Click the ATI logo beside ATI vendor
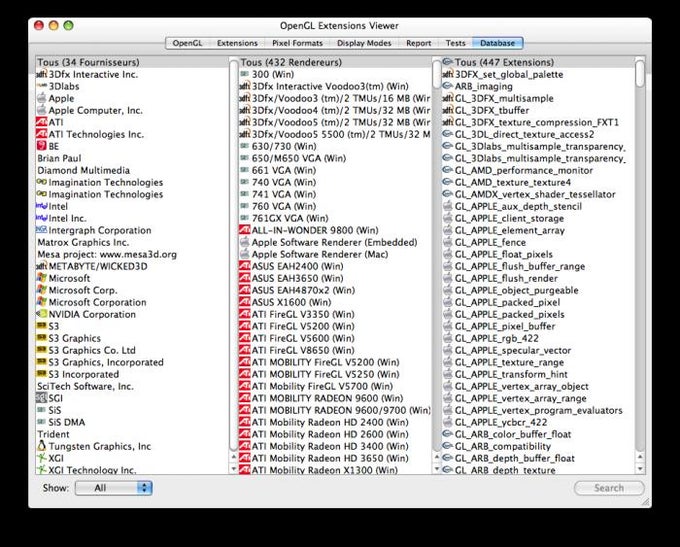This screenshot has width=680, height=547. (x=42, y=122)
